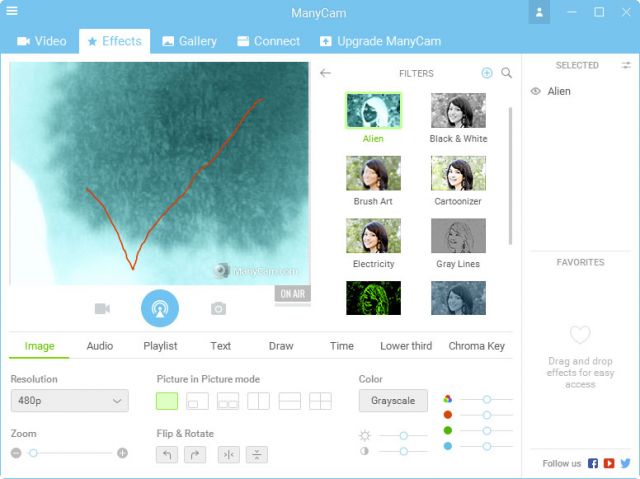Viewport: 640px width, 479px height.
Task: Toggle visibility of Alien effect
Action: (x=536, y=91)
